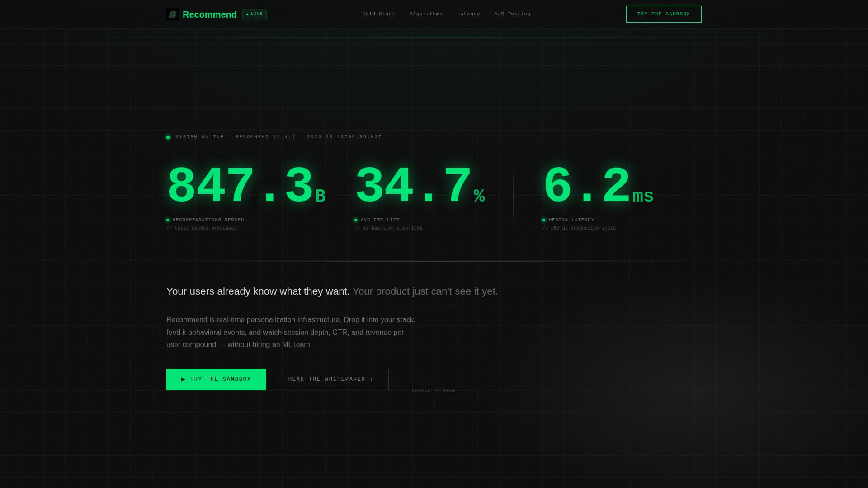Click the "Your users already know" headline
The height and width of the screenshot is (488, 868).
(x=332, y=291)
